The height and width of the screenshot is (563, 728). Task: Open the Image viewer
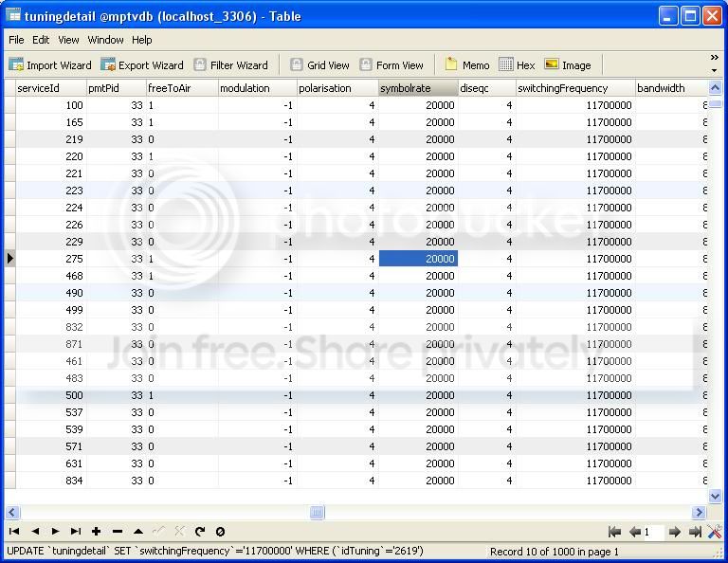568,65
